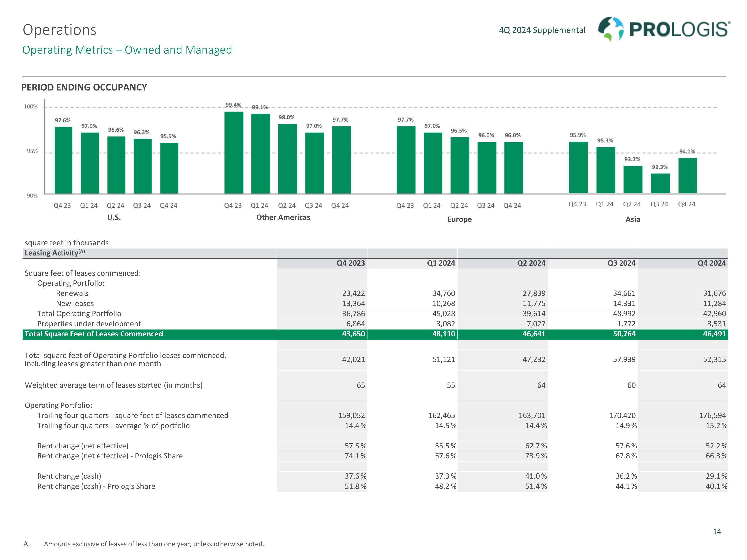Click the Renewals row label
The width and height of the screenshot is (747, 560).
(x=72, y=293)
